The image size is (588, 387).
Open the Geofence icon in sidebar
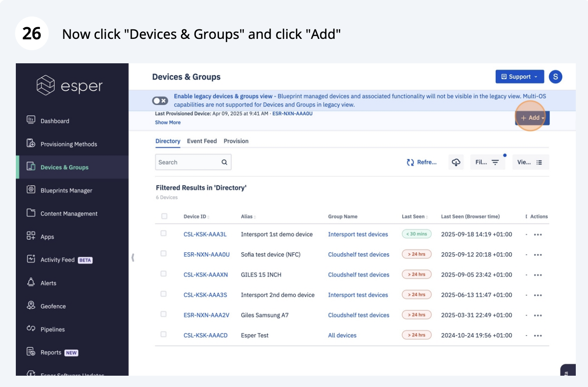(x=31, y=306)
